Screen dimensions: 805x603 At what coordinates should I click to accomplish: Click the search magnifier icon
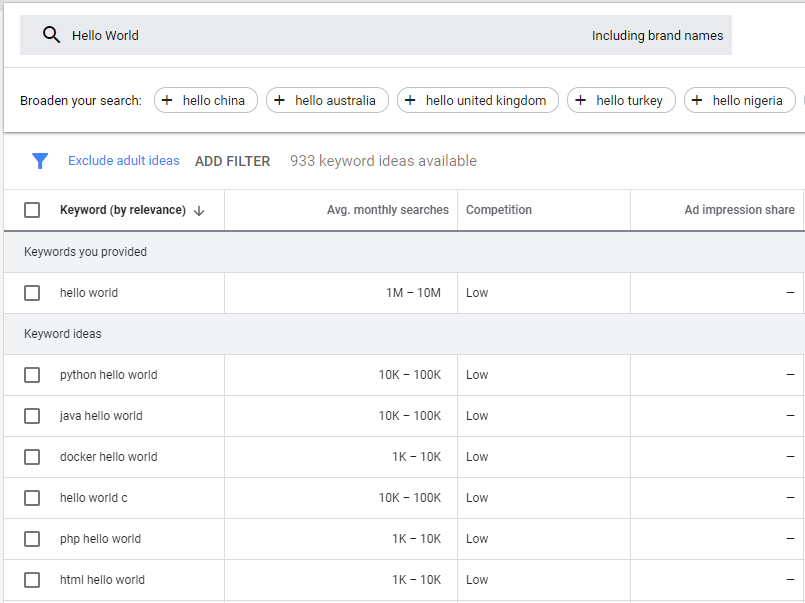pyautogui.click(x=51, y=35)
